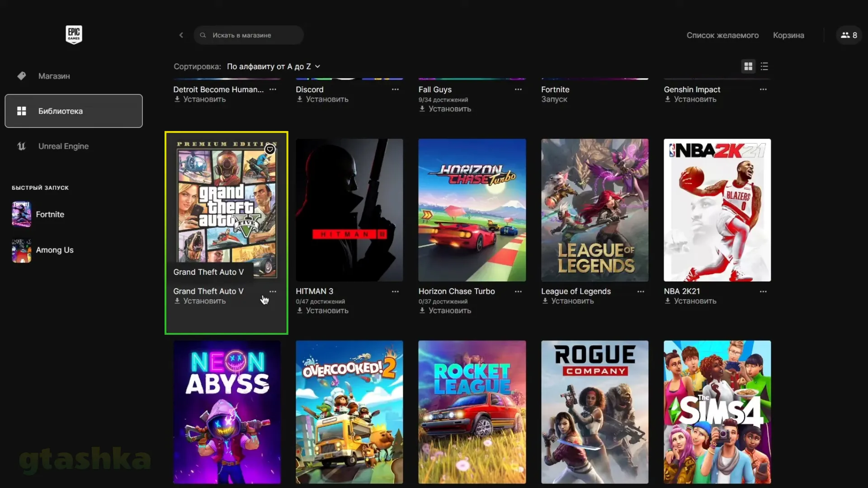The width and height of the screenshot is (868, 488).
Task: Click the Fall Guys title text
Action: (x=435, y=89)
